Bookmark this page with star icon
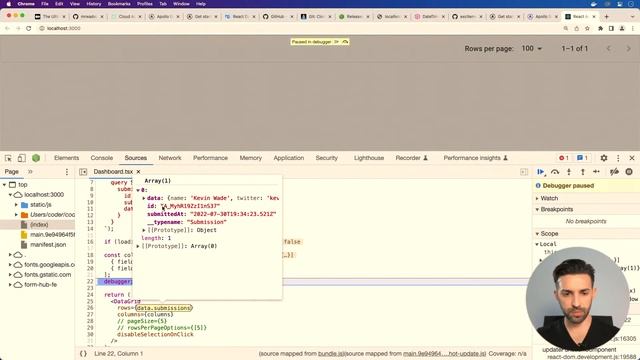Screen dimensions: 640x360 pos(587,28)
